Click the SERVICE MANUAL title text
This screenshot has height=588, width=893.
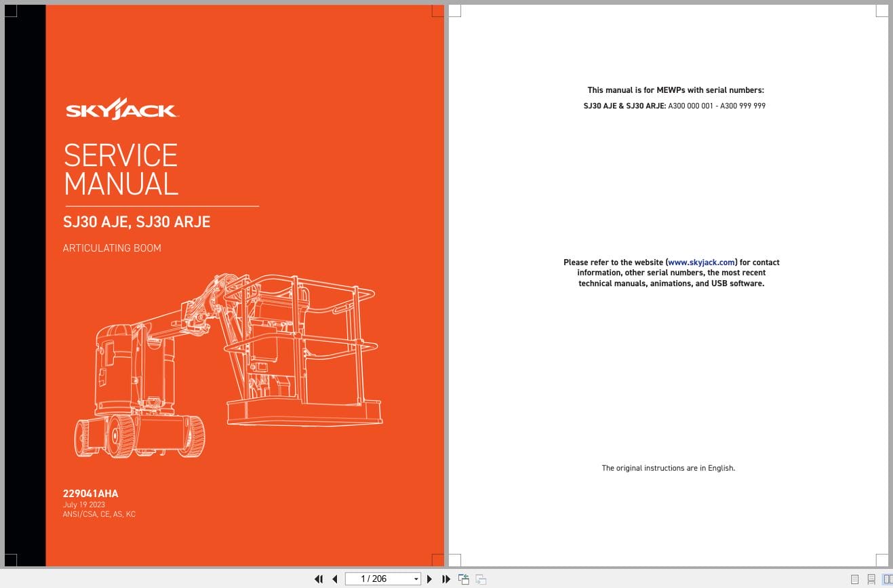point(120,170)
